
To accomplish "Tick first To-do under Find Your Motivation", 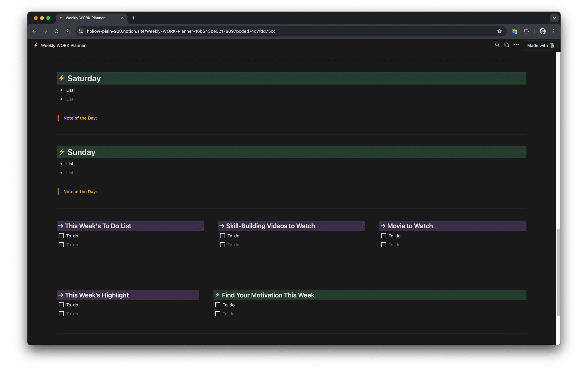I will click(x=218, y=305).
